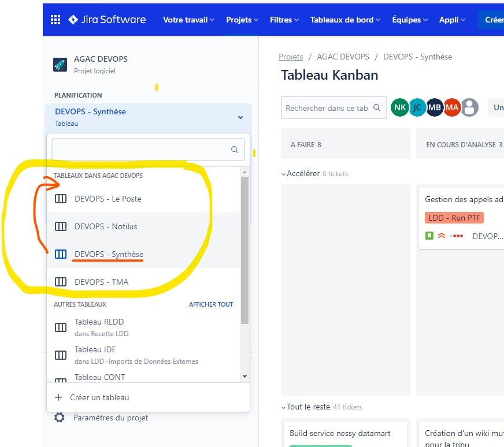Collapse the Tout le reste swimlane
504x447 pixels.
pyautogui.click(x=283, y=408)
